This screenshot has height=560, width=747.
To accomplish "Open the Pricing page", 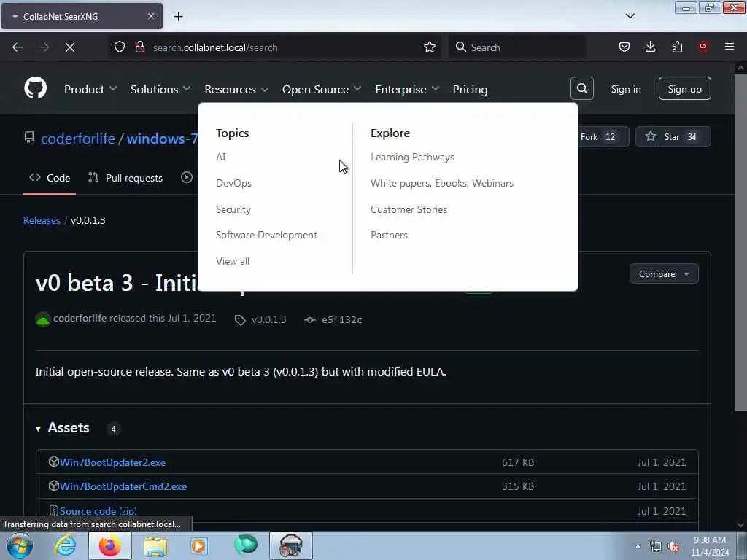I will [x=470, y=89].
